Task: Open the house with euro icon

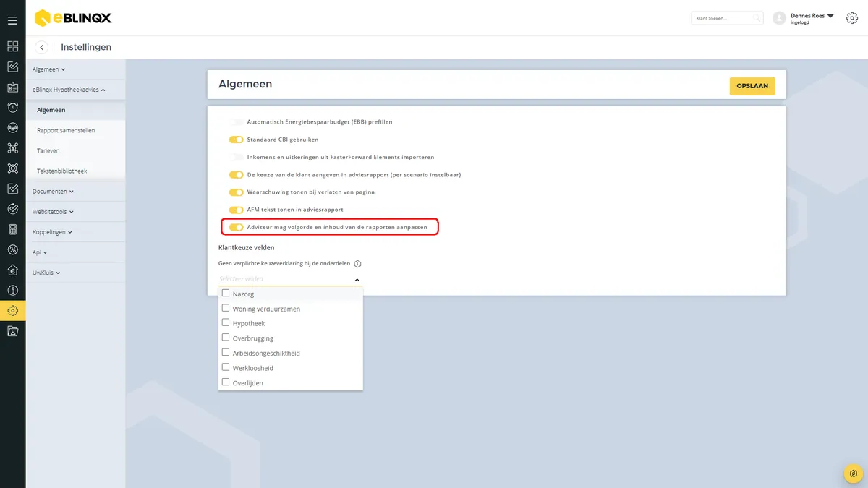Action: click(x=12, y=270)
